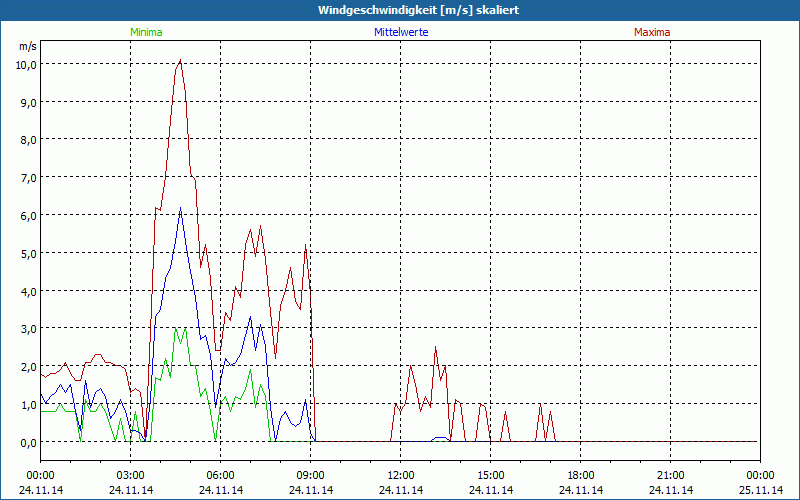Click the green Minima legend label
This screenshot has height=500, width=800.
pos(146,32)
